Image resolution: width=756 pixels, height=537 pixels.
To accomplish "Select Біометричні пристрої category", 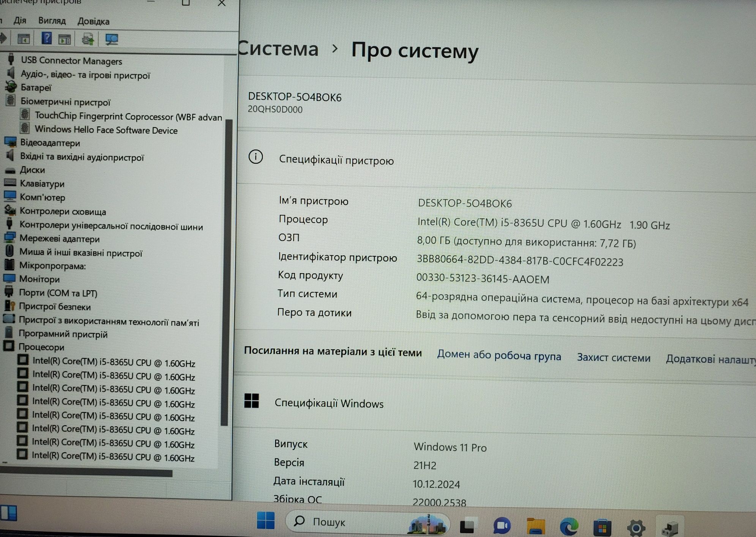I will tap(65, 102).
